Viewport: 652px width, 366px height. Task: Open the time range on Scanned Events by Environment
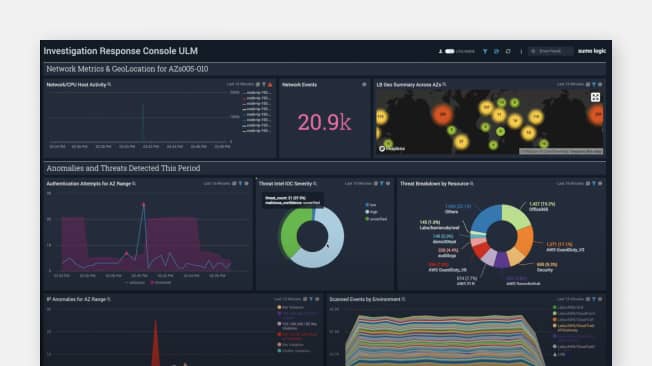(x=570, y=299)
